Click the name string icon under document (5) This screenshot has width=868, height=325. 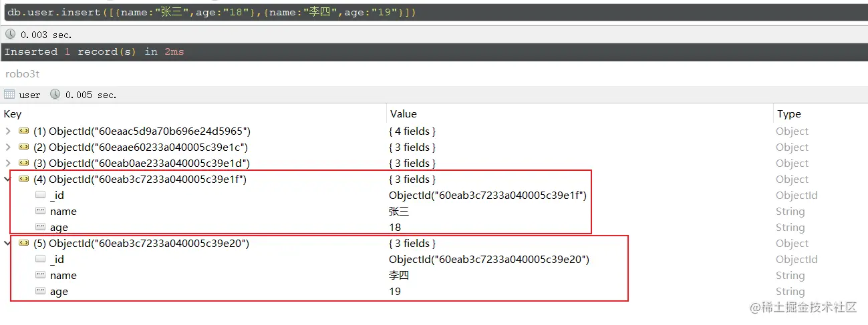[x=40, y=276]
